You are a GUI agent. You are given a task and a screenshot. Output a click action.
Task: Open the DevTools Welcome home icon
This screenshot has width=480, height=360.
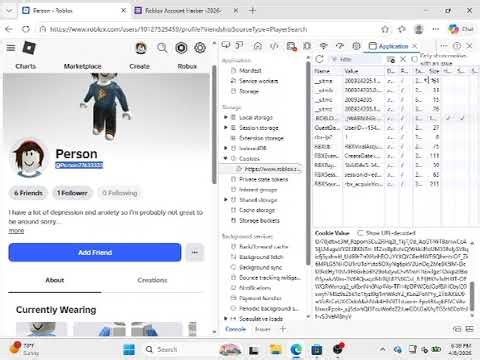pyautogui.click(x=258, y=46)
